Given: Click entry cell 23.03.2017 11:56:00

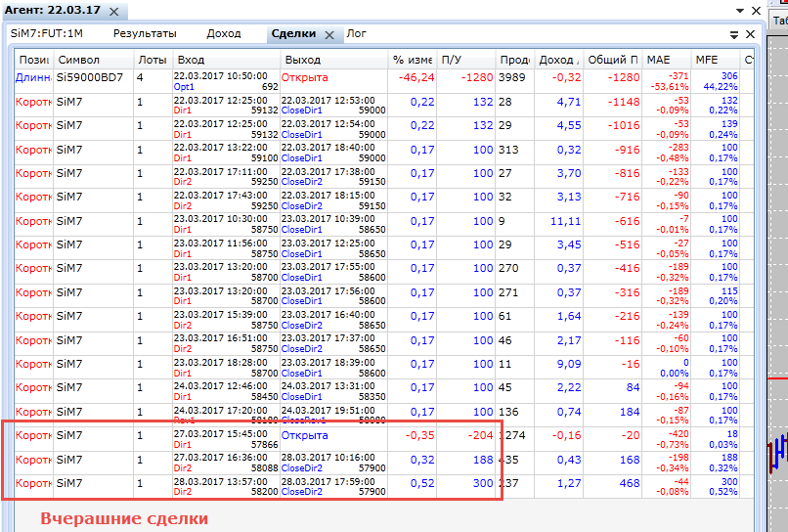Looking at the screenshot, I should [226, 248].
